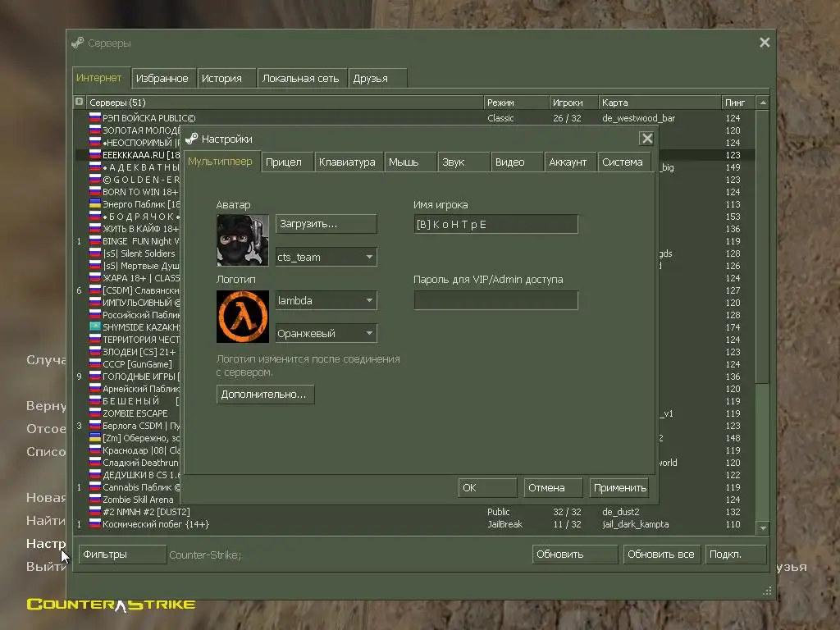Switch to the Видео tab
This screenshot has width=840, height=630.
point(517,162)
